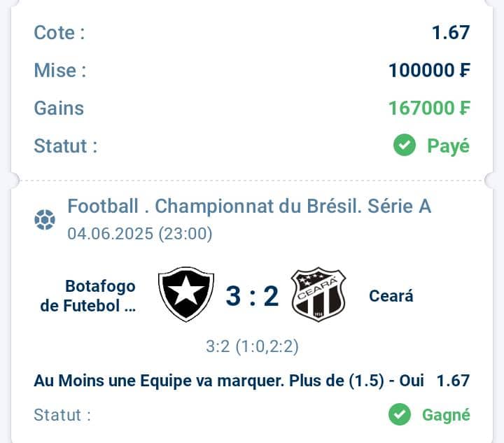The width and height of the screenshot is (504, 443).
Task: Click the 1.67 odds beside bet description
Action: [453, 381]
